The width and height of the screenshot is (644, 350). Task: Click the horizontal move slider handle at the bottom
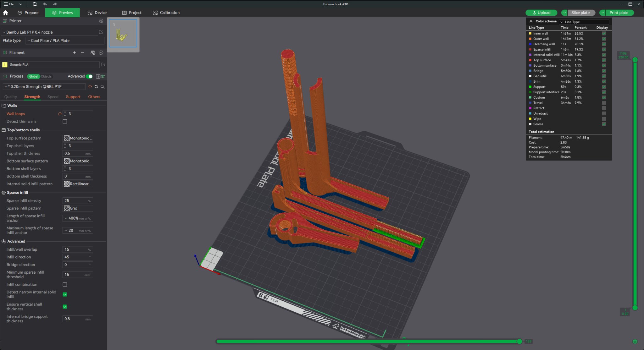tap(519, 341)
